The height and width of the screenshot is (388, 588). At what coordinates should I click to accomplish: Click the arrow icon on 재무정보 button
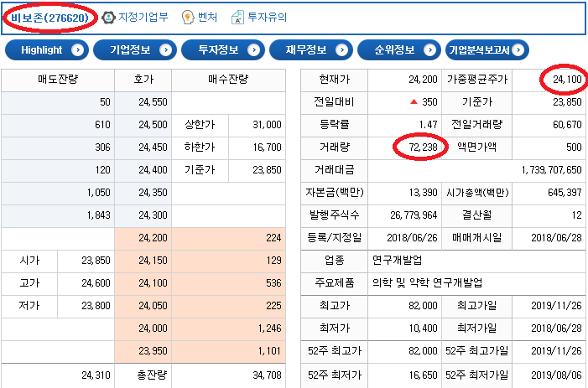(x=342, y=49)
